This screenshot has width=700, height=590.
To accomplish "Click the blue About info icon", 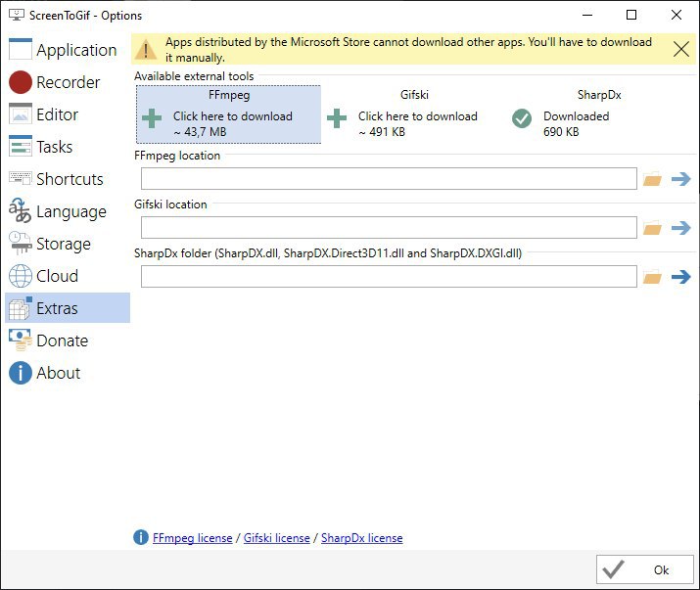I will [21, 373].
